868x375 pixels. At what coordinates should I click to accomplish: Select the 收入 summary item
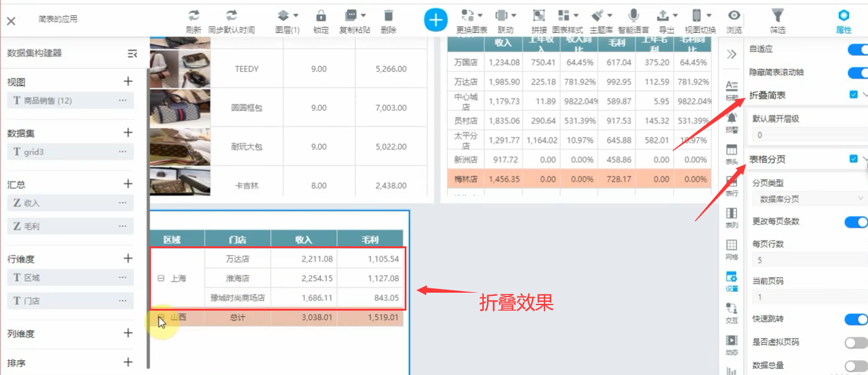71,203
